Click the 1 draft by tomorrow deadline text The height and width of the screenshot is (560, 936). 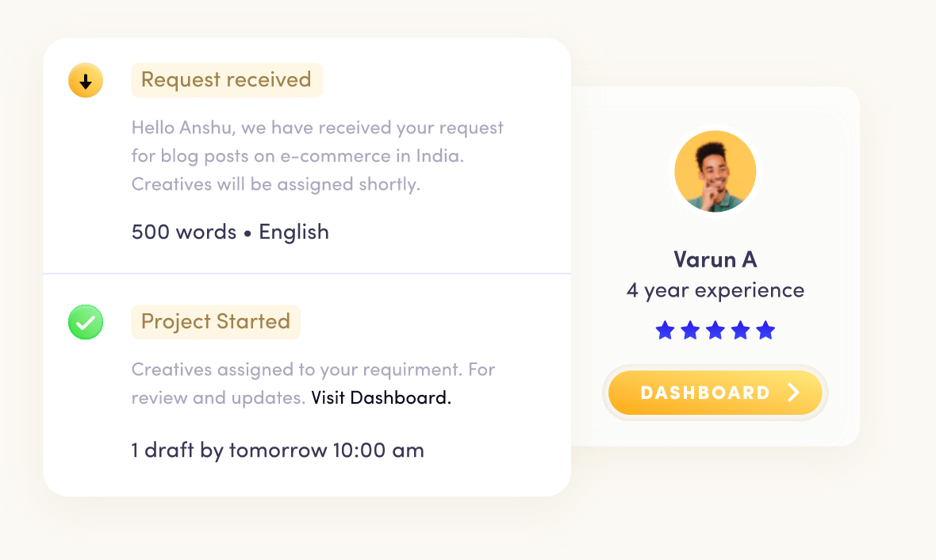coord(278,451)
